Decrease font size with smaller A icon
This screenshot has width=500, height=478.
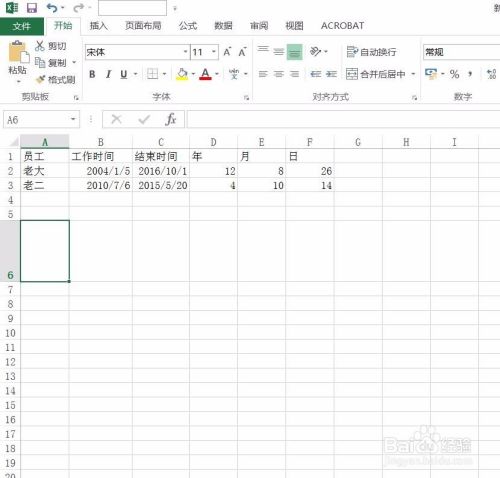[242, 52]
